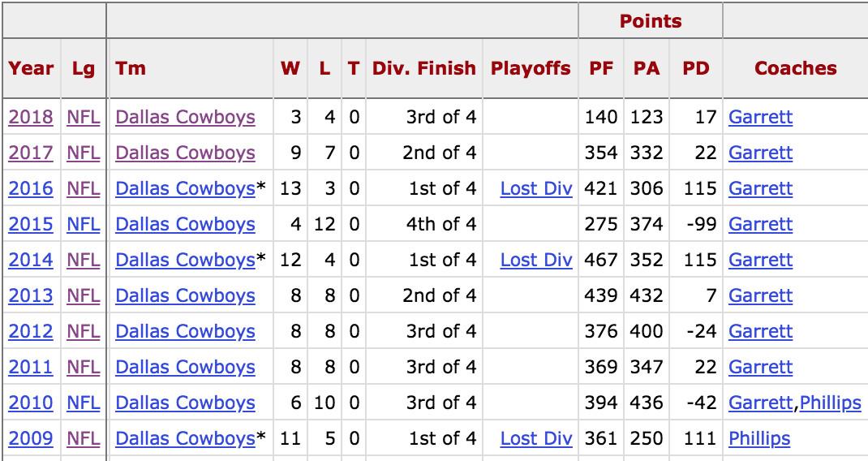The height and width of the screenshot is (461, 868).
Task: Open the 2009 season year link
Action: [x=31, y=438]
